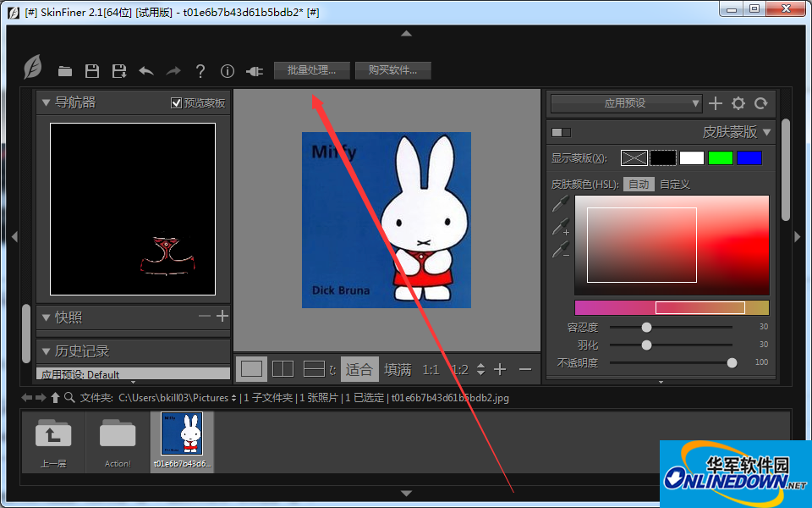Go back in folder browser

pos(27,398)
